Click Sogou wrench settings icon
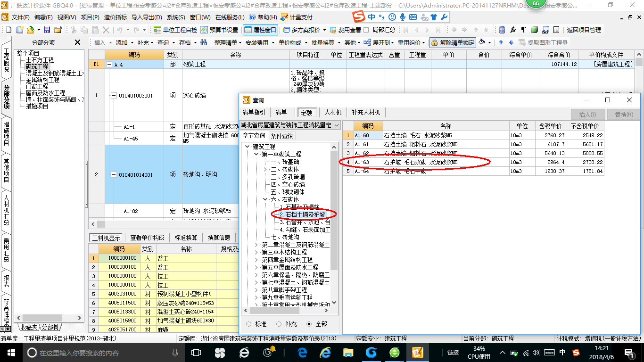 click(444, 17)
